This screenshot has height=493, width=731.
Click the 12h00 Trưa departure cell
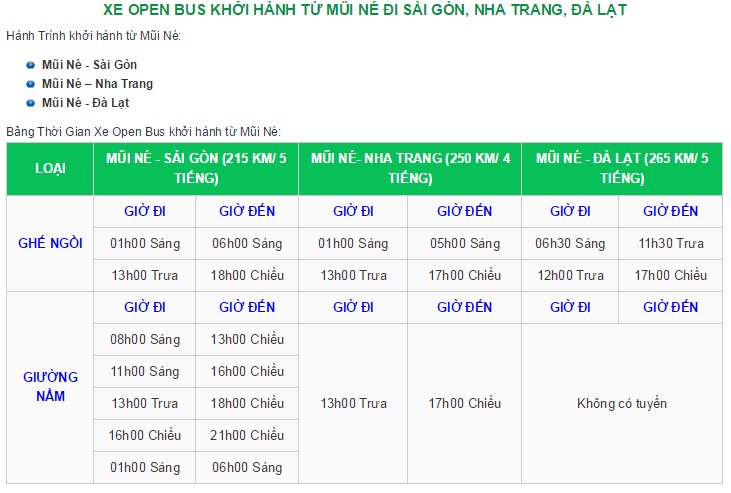tap(570, 276)
